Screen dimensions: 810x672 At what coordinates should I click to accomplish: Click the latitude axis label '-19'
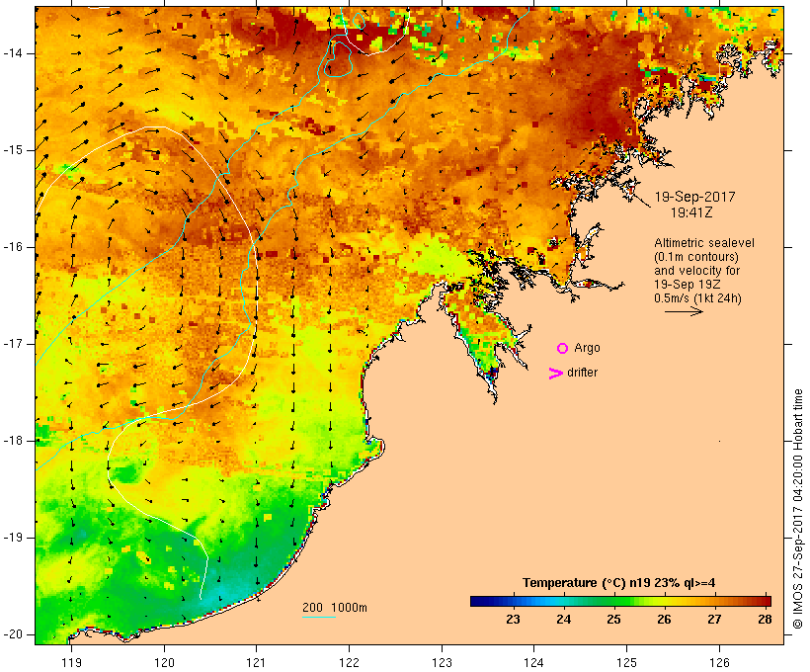click(13, 538)
